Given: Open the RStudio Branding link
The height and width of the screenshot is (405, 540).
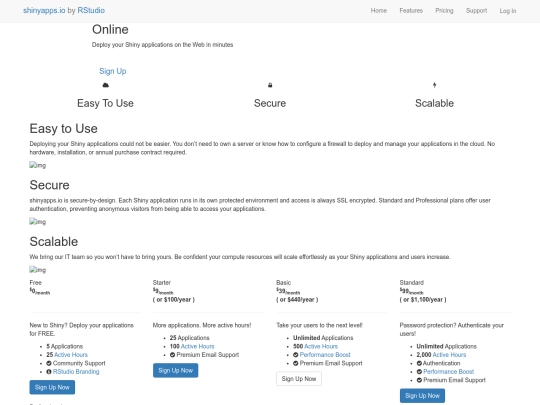Looking at the screenshot, I should click(x=76, y=372).
